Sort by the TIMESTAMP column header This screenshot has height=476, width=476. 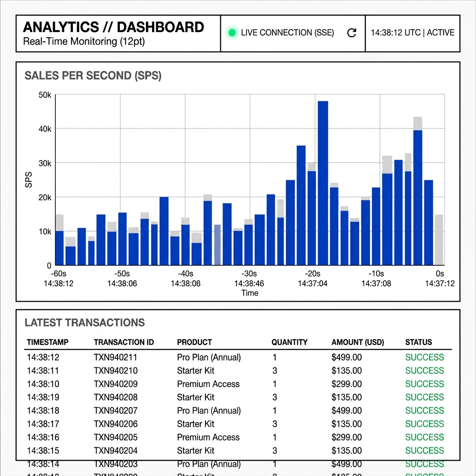[x=48, y=342]
